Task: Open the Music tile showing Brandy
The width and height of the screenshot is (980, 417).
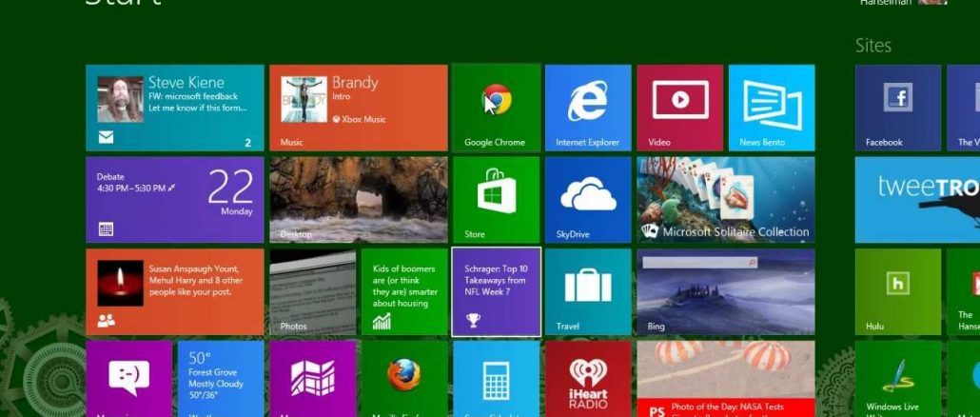Action: (x=358, y=108)
